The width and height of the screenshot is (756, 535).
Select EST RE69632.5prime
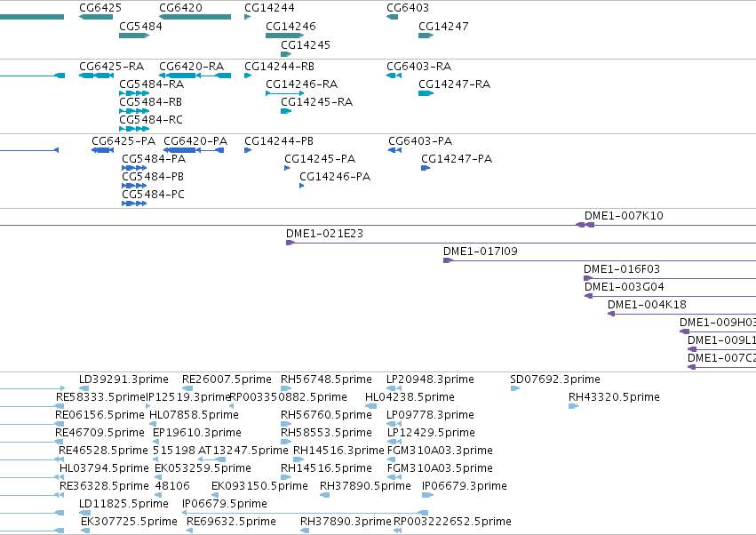tap(231, 522)
